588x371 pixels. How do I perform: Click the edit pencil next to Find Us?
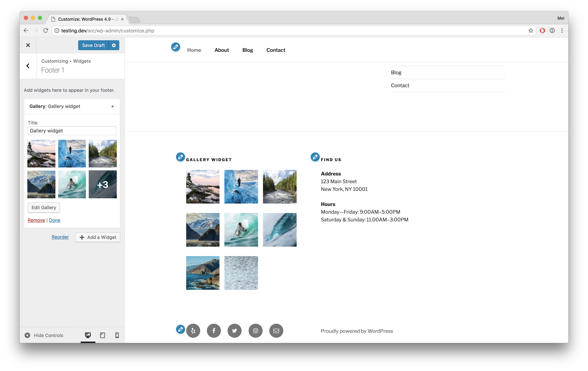pos(315,157)
